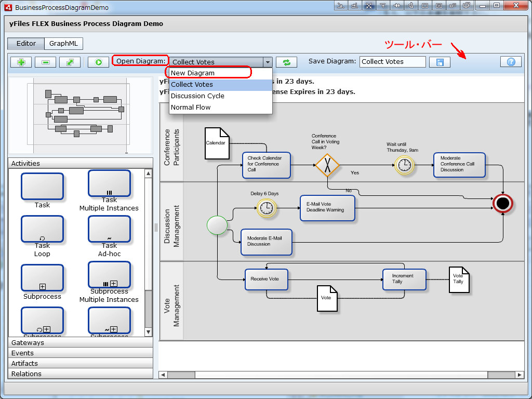Open help with the question mark icon
This screenshot has width=532, height=399.
[x=511, y=62]
